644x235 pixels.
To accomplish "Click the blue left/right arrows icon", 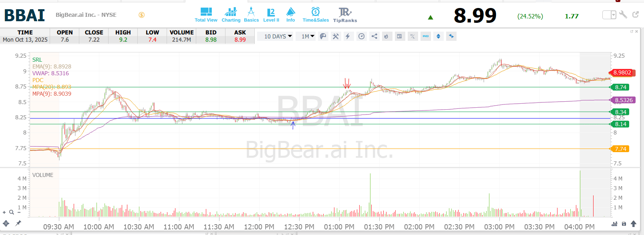I will tap(451, 36).
